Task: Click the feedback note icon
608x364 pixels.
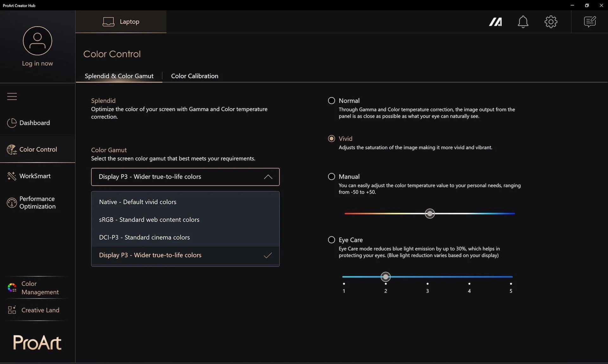Action: pyautogui.click(x=590, y=22)
